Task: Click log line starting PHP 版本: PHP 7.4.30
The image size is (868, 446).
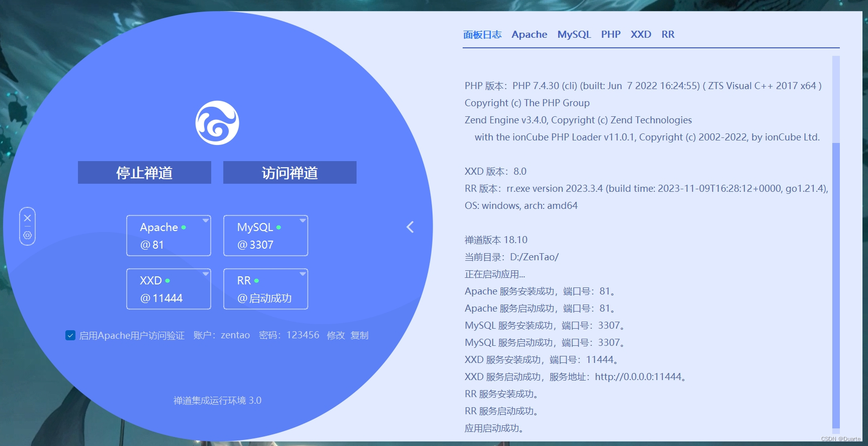Action: [x=643, y=86]
